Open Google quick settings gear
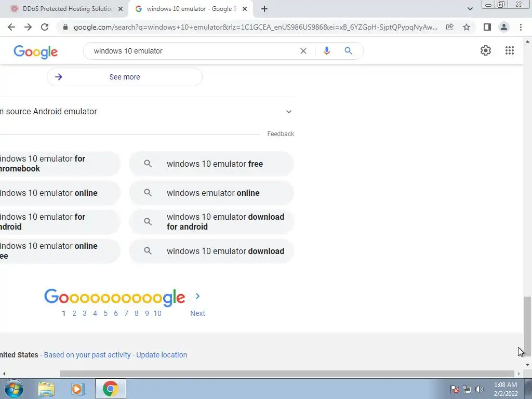This screenshot has width=532, height=399. pyautogui.click(x=486, y=50)
